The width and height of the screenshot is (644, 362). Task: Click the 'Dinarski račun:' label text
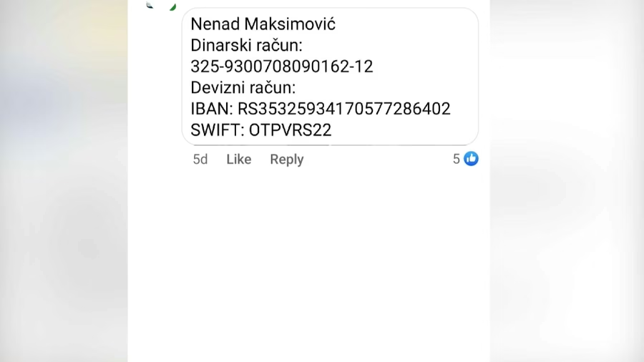(x=246, y=46)
